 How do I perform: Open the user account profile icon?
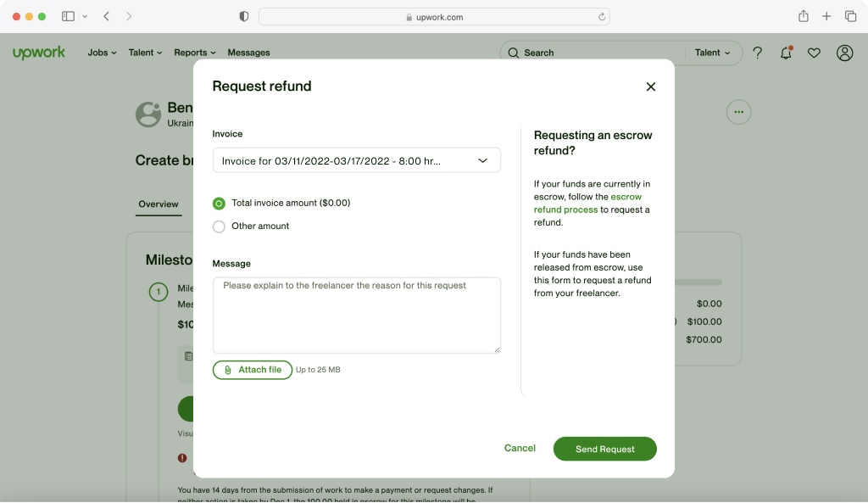pyautogui.click(x=844, y=53)
